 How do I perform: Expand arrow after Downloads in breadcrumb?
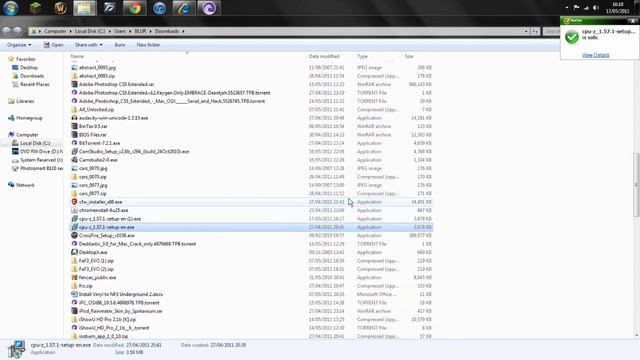[183, 31]
